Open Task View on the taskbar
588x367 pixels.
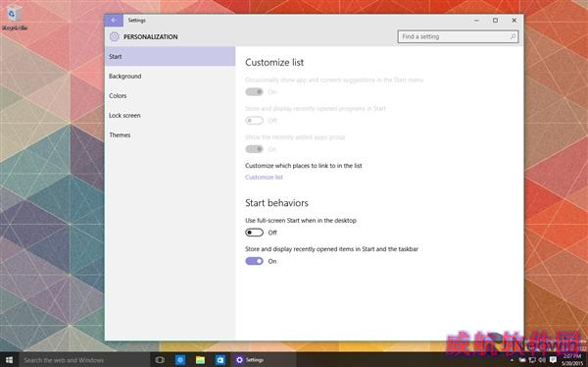click(160, 360)
